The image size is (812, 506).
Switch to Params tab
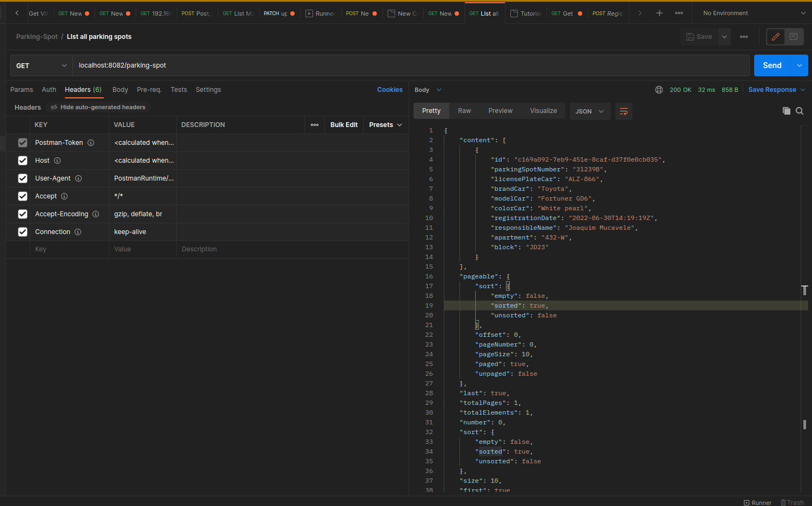click(22, 90)
